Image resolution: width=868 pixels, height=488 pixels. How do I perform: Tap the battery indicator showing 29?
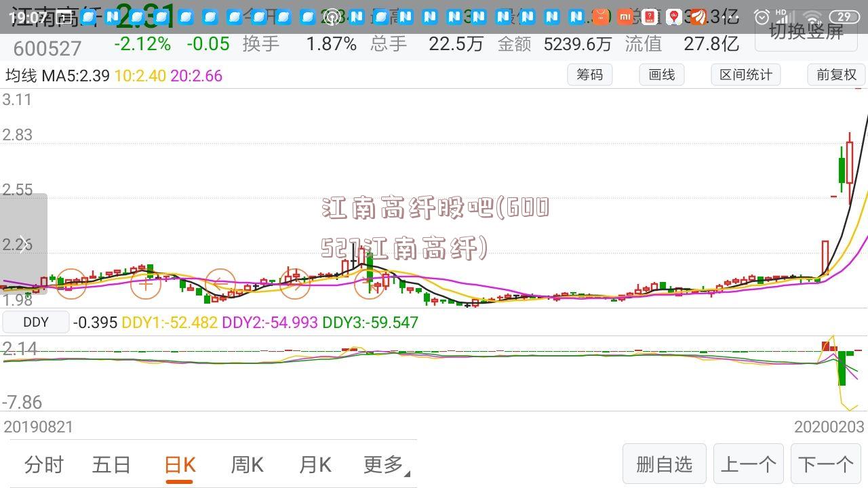844,17
